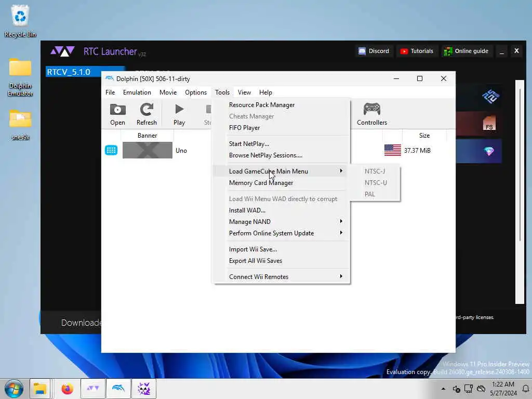Click the US flag region icon
The width and height of the screenshot is (532, 399).
393,150
